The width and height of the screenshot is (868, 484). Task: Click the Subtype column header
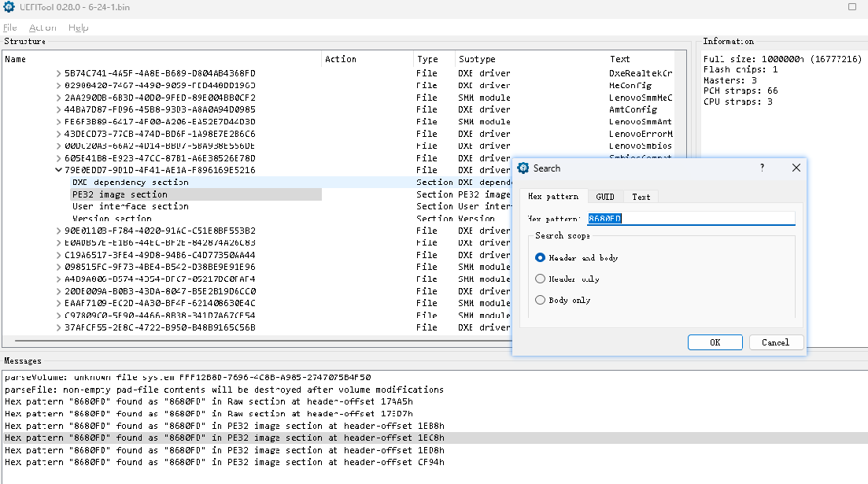(530, 59)
